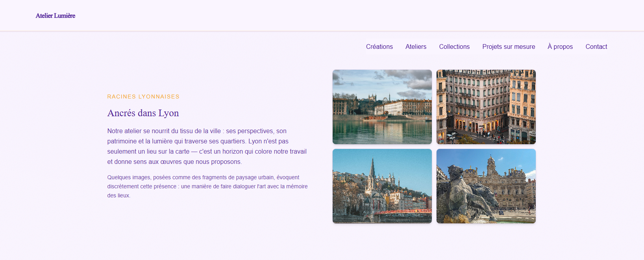Open the Créations menu item
The image size is (644, 260).
379,46
